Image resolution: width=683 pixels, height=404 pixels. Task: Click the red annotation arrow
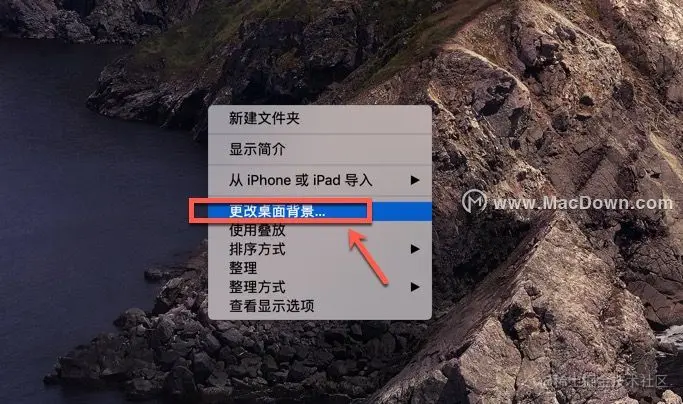pos(368,257)
